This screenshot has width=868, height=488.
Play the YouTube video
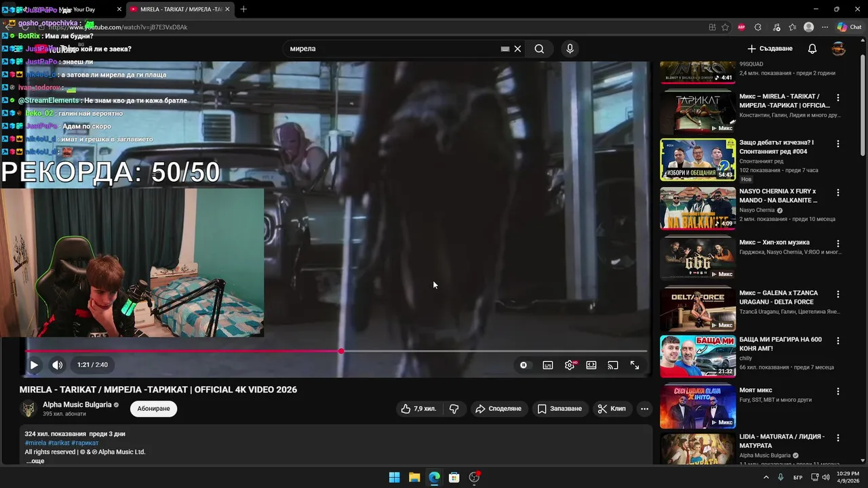click(34, 365)
